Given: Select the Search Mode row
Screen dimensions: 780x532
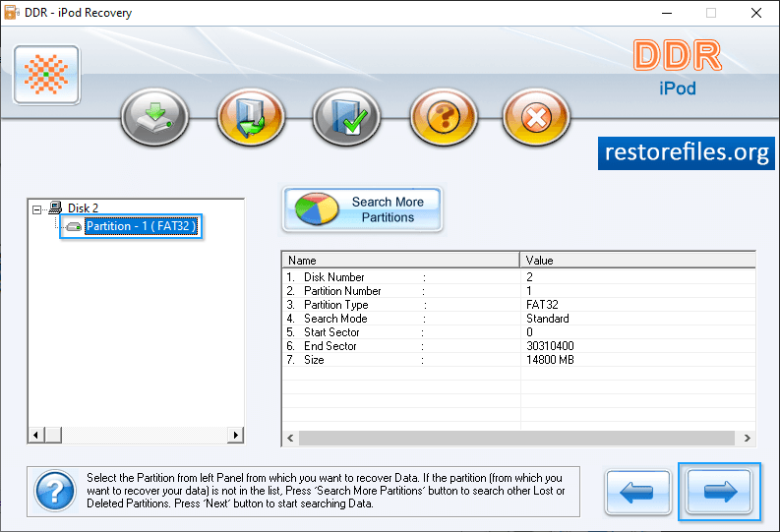Looking at the screenshot, I should (x=518, y=319).
